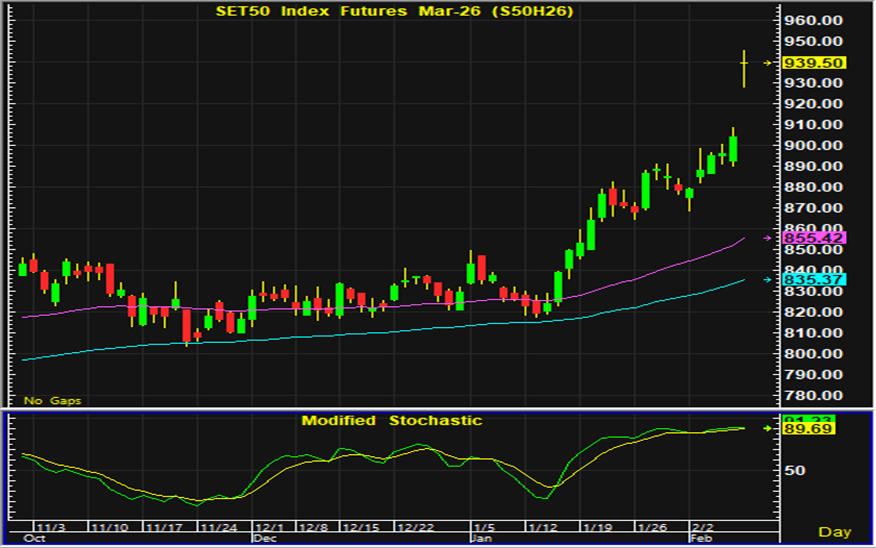Viewport: 876px width, 548px height.
Task: Click the magenta arrow beside 855.42
Action: [768, 238]
